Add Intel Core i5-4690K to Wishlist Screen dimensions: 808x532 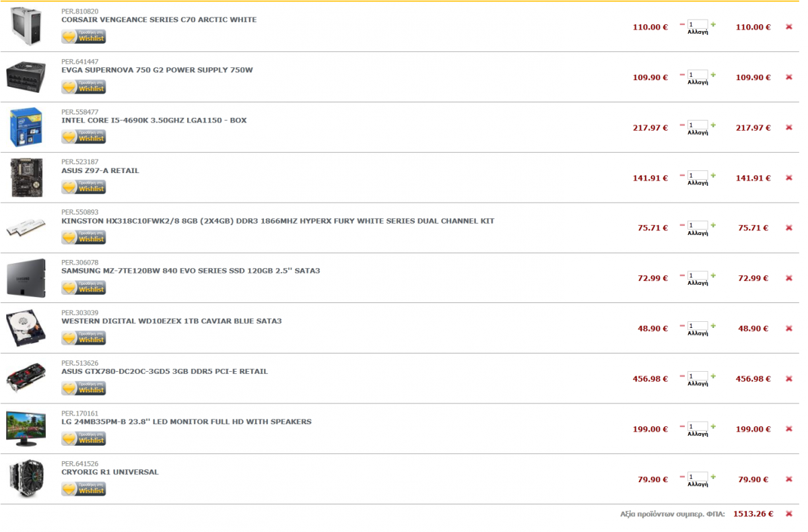pyautogui.click(x=83, y=137)
